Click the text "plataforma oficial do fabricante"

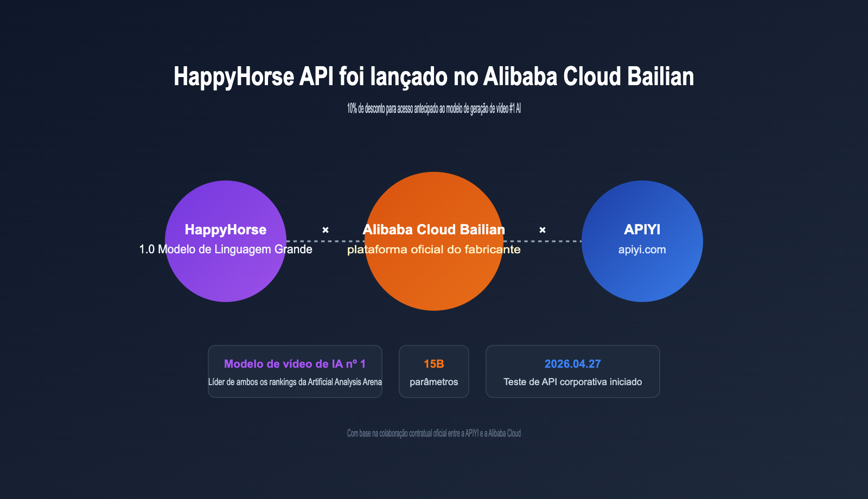pos(434,250)
